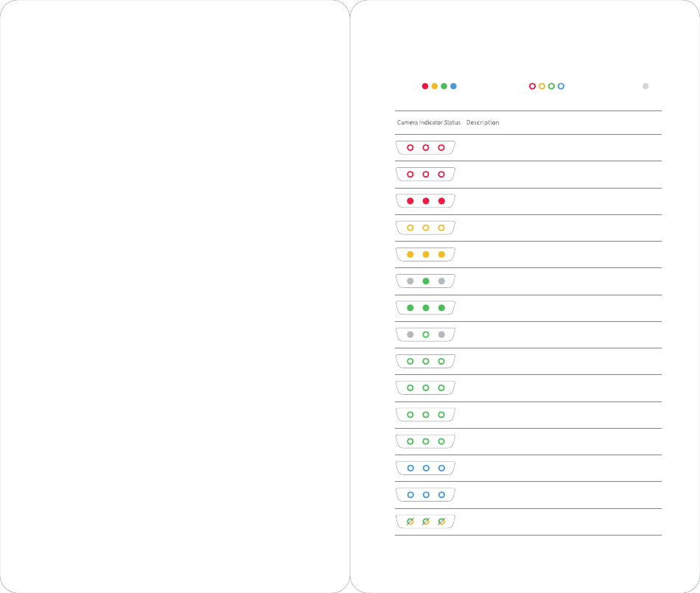This screenshot has height=593, width=700.
Task: Click the hollow blue legend circle
Action: tap(561, 86)
